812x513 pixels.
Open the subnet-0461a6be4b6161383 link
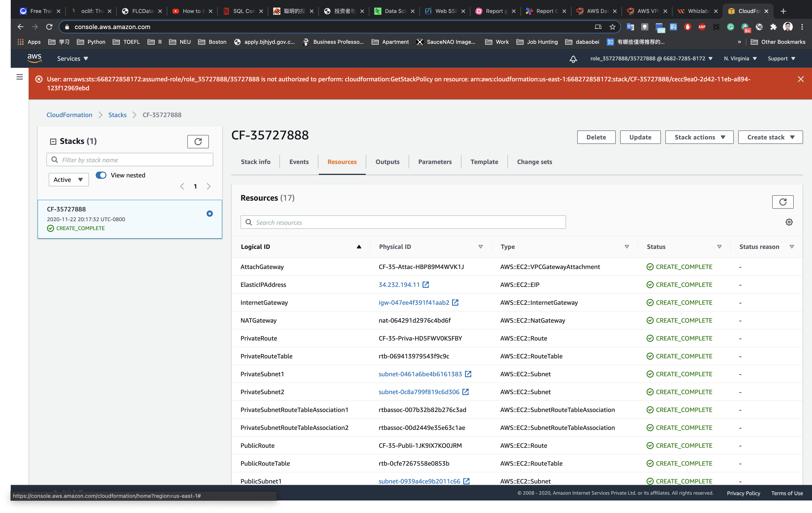tap(420, 374)
